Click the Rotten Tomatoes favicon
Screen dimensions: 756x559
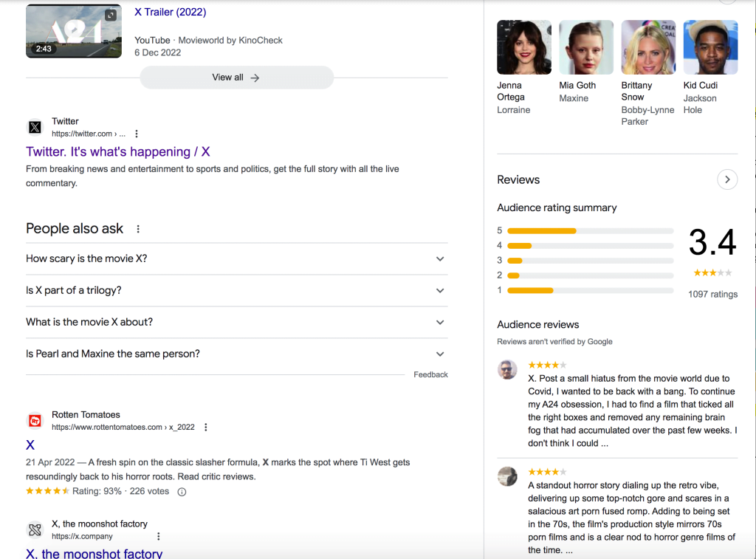(35, 420)
